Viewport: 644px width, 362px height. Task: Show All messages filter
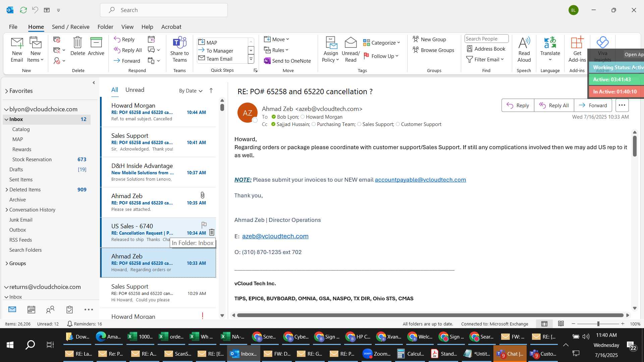pyautogui.click(x=115, y=90)
